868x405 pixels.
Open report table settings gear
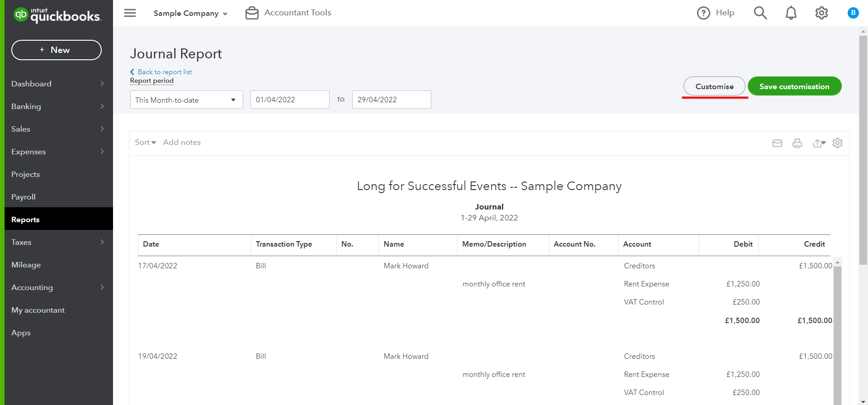(837, 143)
